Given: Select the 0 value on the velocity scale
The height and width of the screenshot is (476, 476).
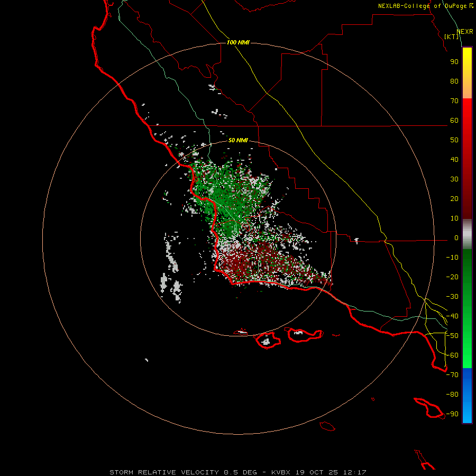Looking at the screenshot, I should [456, 237].
